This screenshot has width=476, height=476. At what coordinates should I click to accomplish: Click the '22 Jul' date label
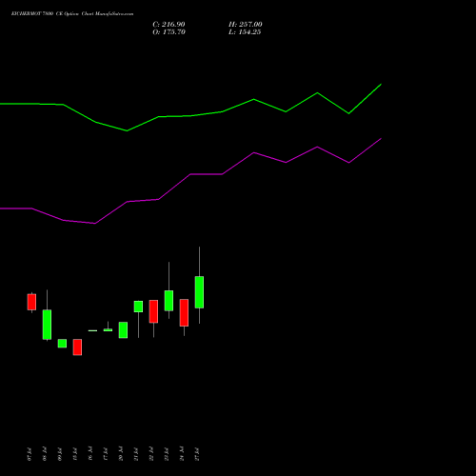point(151,454)
